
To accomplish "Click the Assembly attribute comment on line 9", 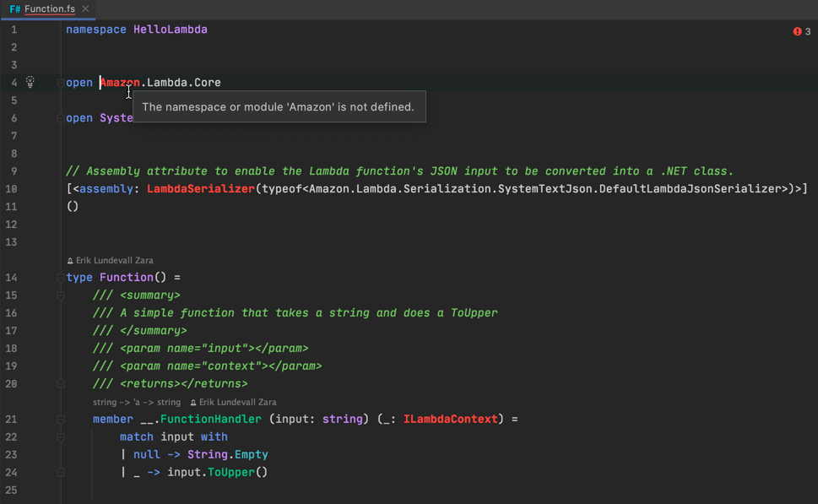I will coord(399,171).
